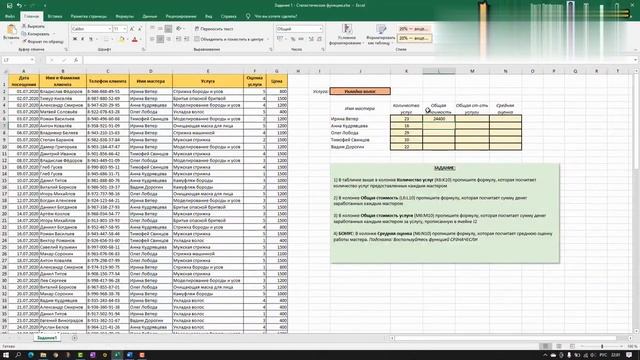Click the Undo arrow icon
Screen dimensions: 640x360
(x=19, y=6)
